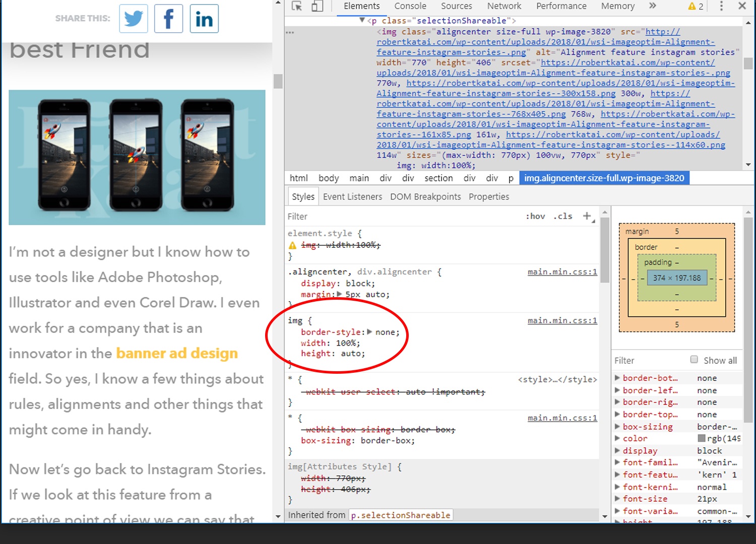Click the Facebook share icon
The width and height of the screenshot is (756, 544).
click(168, 19)
